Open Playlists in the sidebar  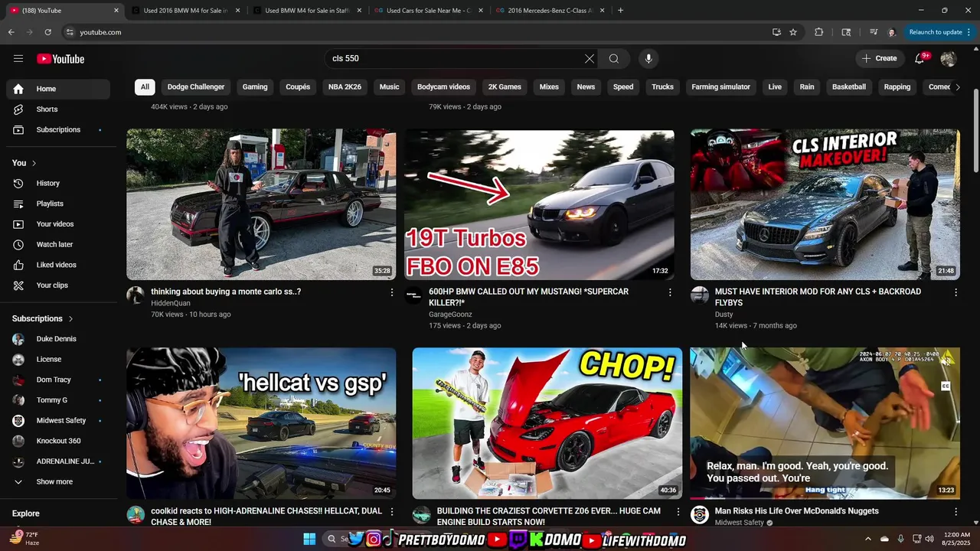coord(58,204)
